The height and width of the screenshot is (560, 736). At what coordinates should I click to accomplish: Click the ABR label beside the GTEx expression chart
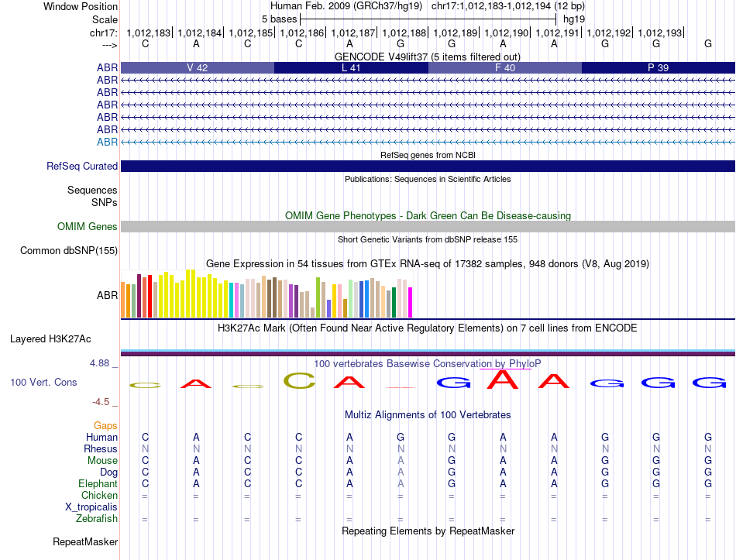tap(108, 295)
